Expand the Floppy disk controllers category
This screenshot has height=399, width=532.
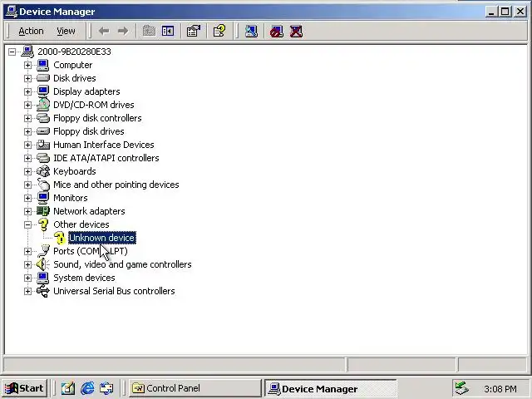(27, 118)
